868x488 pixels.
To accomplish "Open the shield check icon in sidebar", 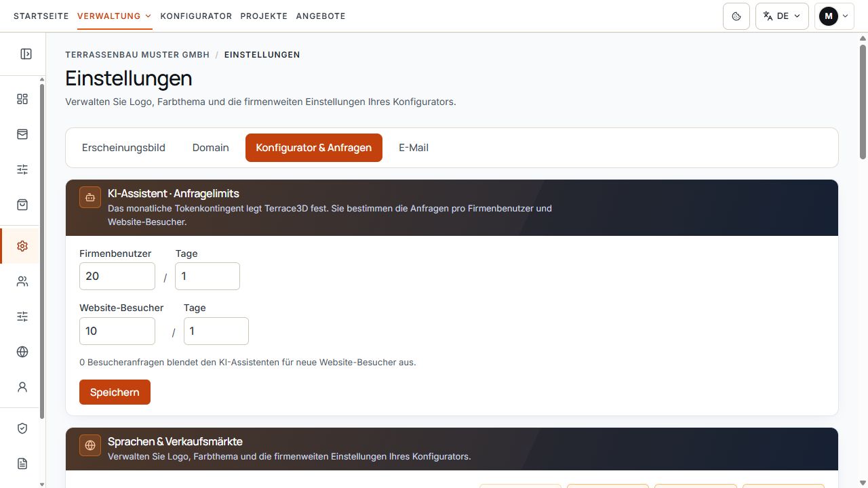I will (22, 428).
